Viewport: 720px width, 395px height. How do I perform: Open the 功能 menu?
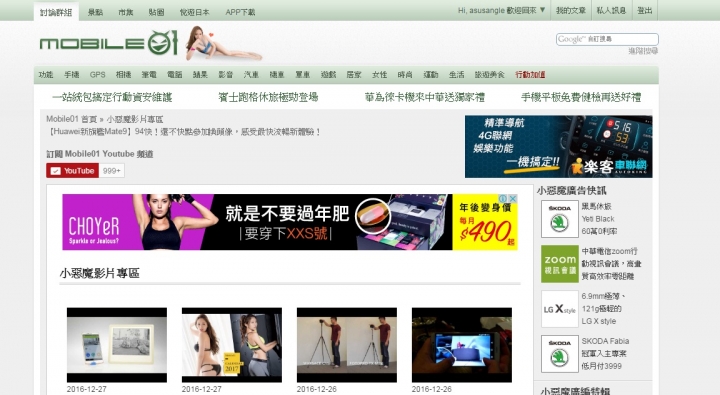pos(46,74)
